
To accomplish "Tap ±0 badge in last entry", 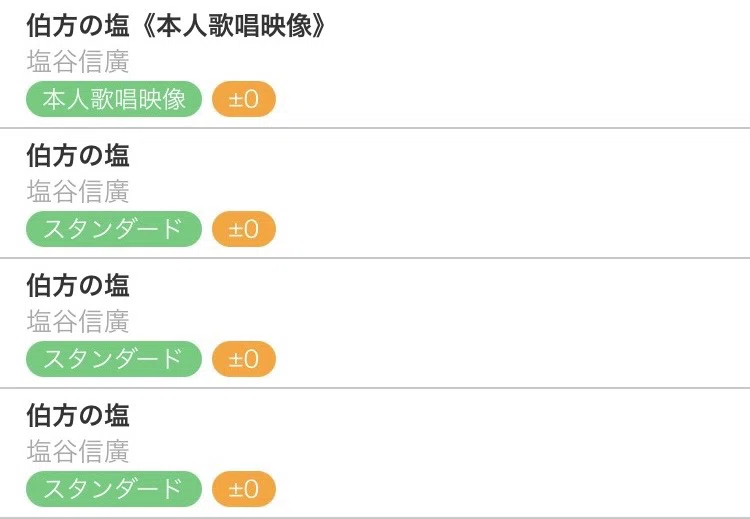I will tap(244, 489).
